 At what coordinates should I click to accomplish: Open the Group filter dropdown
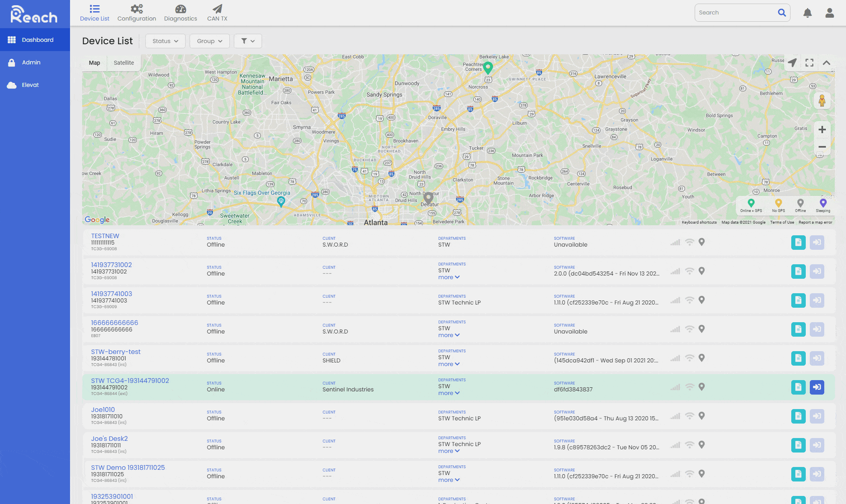pos(209,41)
